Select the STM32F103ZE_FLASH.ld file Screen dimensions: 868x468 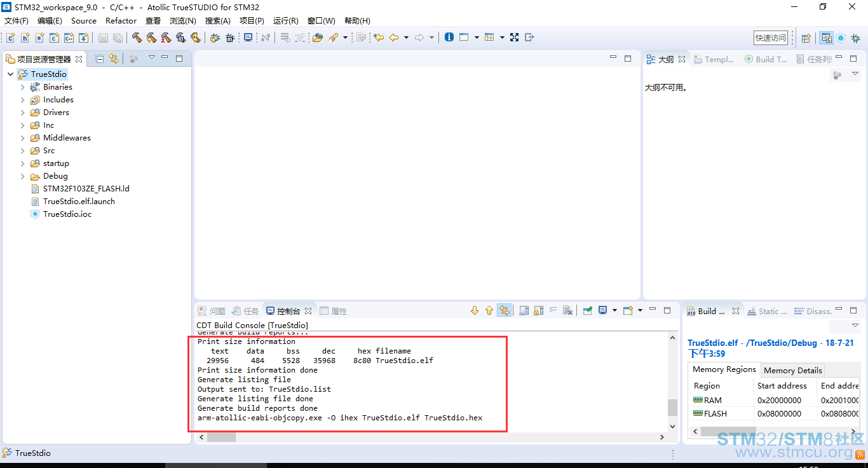coord(80,189)
